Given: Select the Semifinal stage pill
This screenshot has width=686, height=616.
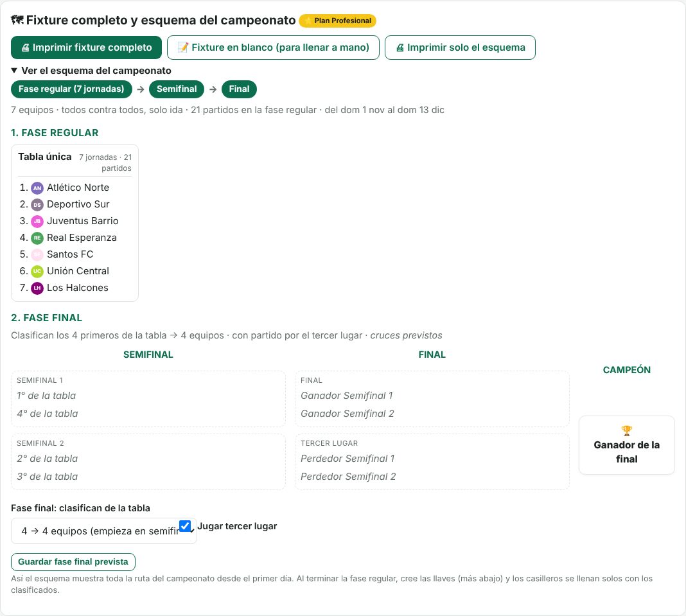Looking at the screenshot, I should [x=177, y=89].
